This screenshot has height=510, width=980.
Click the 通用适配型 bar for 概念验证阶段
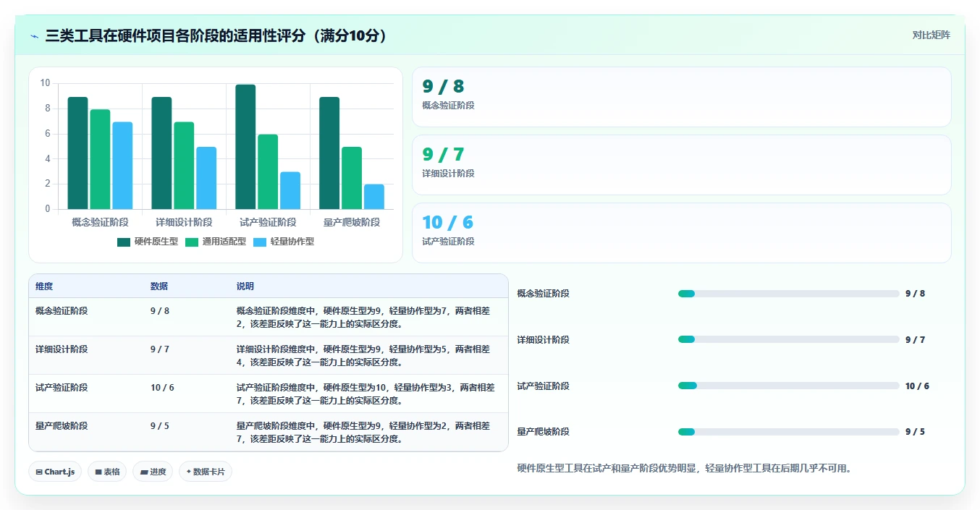tap(100, 160)
